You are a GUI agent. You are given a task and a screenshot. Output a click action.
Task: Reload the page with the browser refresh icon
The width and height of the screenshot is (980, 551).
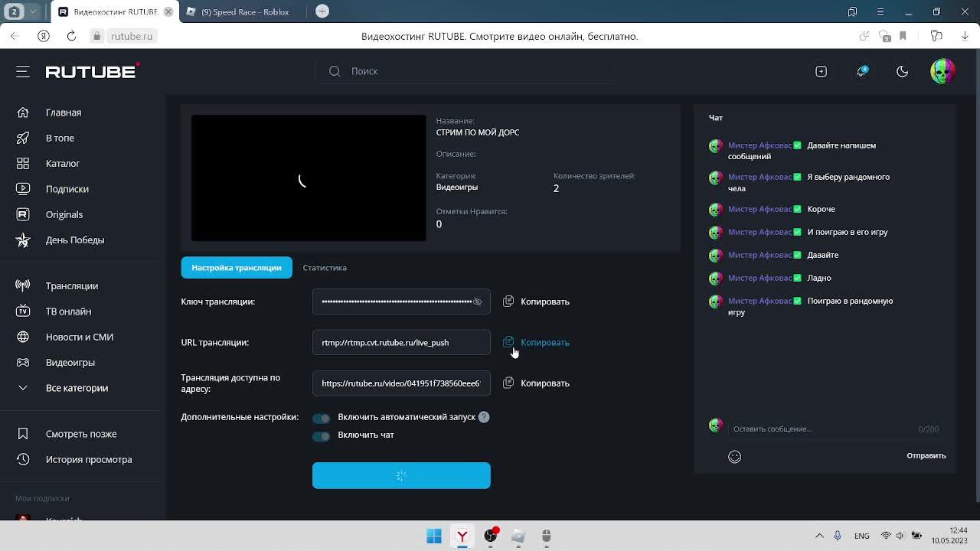71,36
